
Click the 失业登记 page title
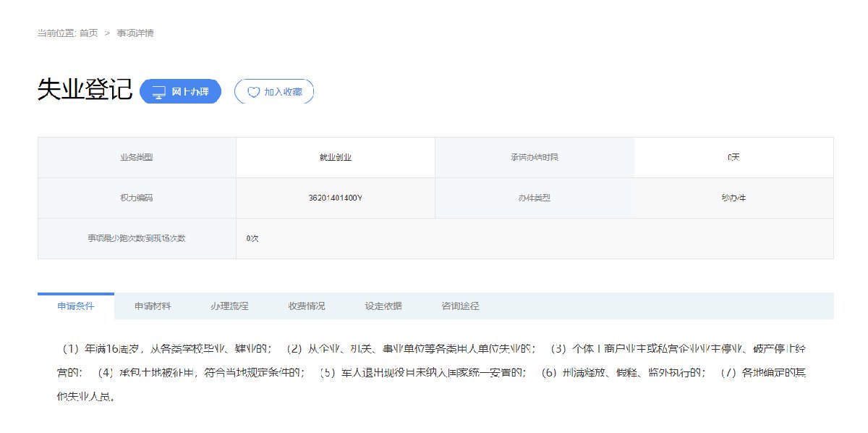[x=85, y=90]
